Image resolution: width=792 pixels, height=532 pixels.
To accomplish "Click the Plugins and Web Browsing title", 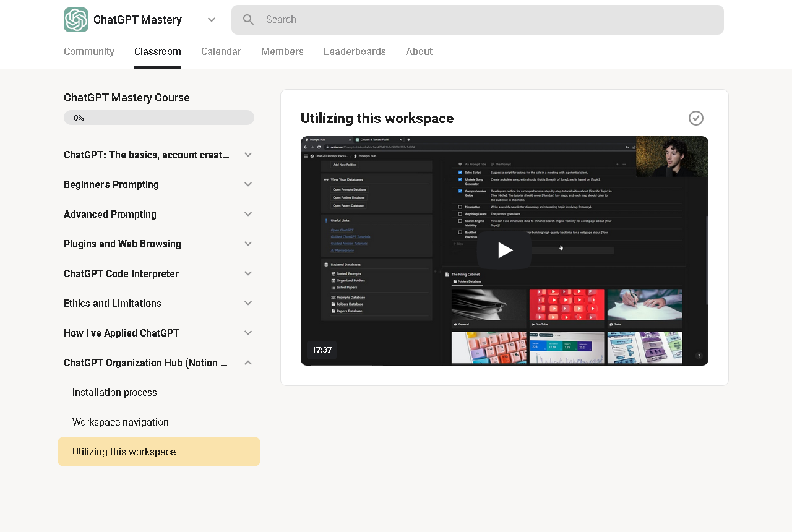I will (x=123, y=244).
